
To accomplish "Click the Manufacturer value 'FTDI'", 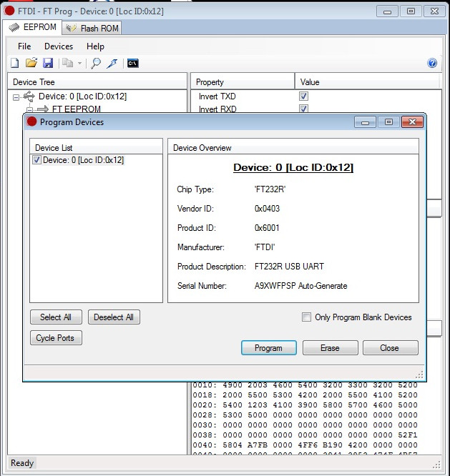I will pos(265,247).
